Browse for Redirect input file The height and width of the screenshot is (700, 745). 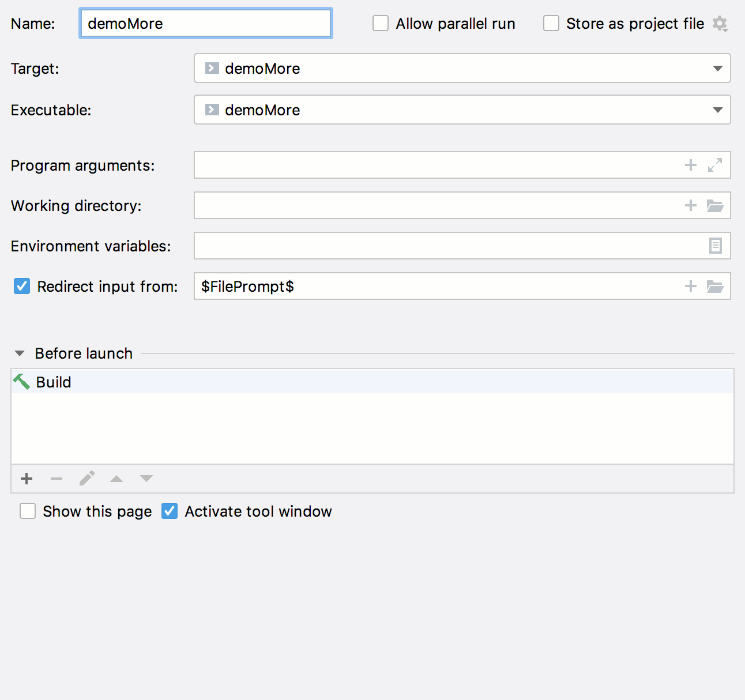[x=715, y=287]
